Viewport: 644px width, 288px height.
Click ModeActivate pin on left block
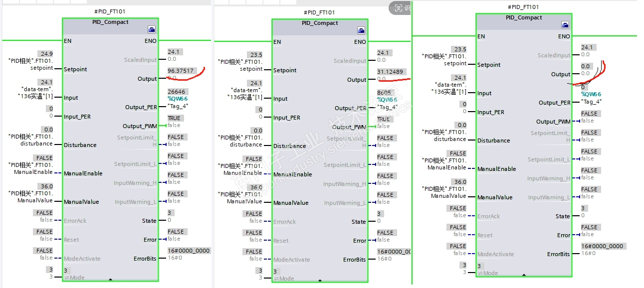[x=82, y=259]
